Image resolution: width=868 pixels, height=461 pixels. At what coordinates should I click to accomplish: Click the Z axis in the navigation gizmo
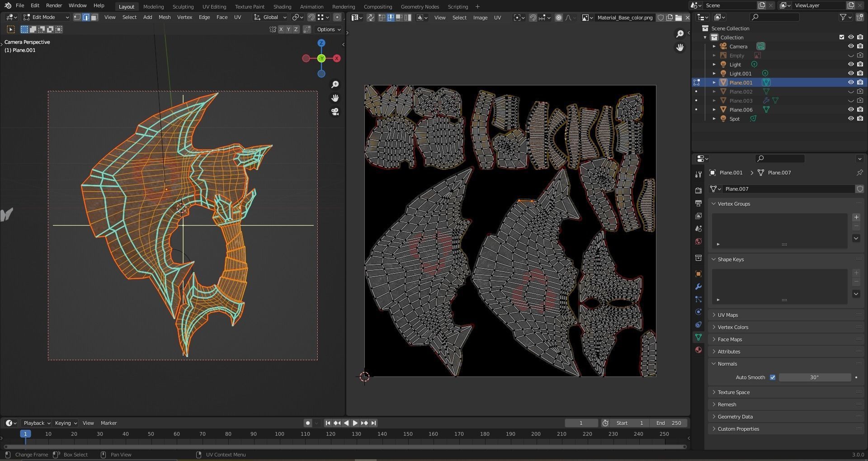click(321, 43)
